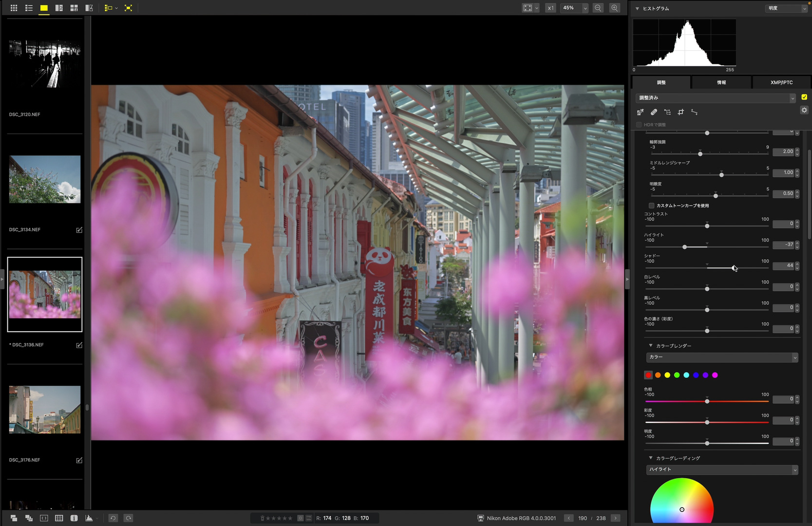Image resolution: width=812 pixels, height=526 pixels.
Task: Open the 明度 histogram channel dropdown
Action: click(x=786, y=8)
